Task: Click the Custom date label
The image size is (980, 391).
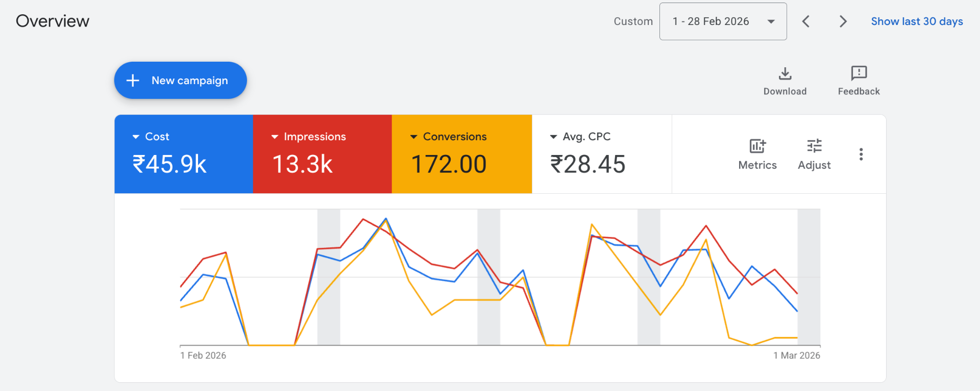Action: click(633, 21)
